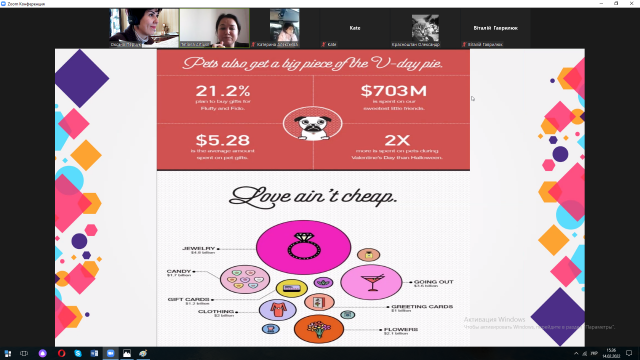Click the yellow gift card circle
The height and width of the screenshot is (360, 640).
pyautogui.click(x=291, y=289)
